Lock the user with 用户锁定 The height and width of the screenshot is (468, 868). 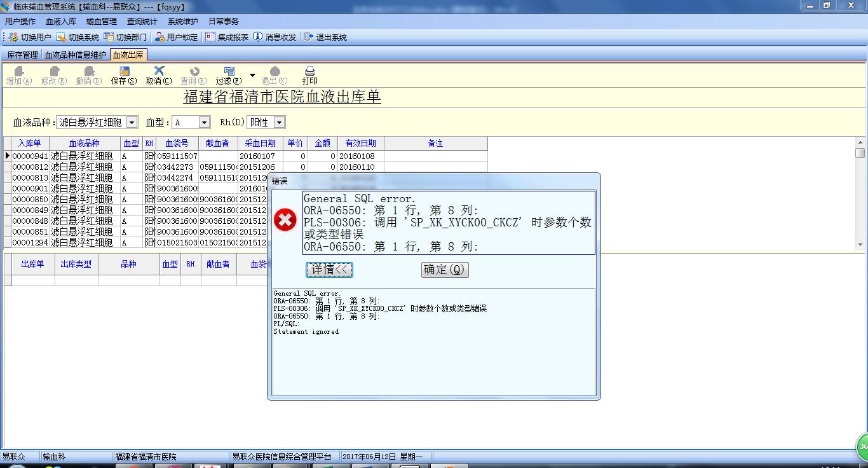click(x=176, y=37)
